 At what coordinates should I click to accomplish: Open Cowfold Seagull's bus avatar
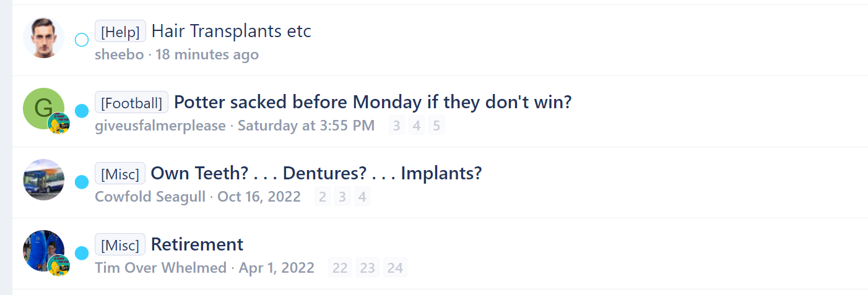43,180
